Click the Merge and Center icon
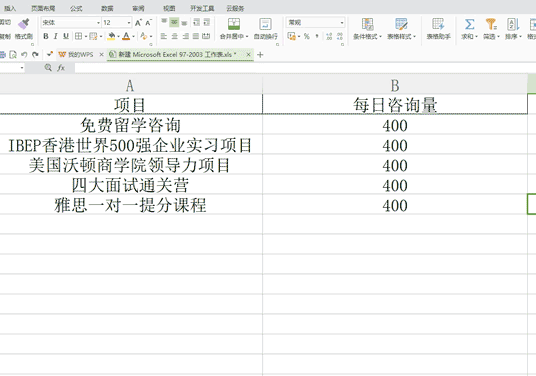Viewport: 536px width, 376px height. (234, 24)
